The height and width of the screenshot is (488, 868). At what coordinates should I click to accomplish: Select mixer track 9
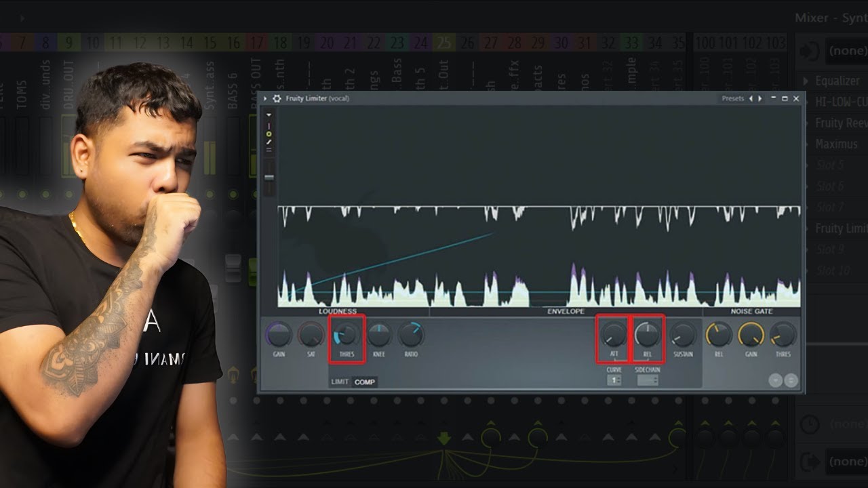(68, 43)
